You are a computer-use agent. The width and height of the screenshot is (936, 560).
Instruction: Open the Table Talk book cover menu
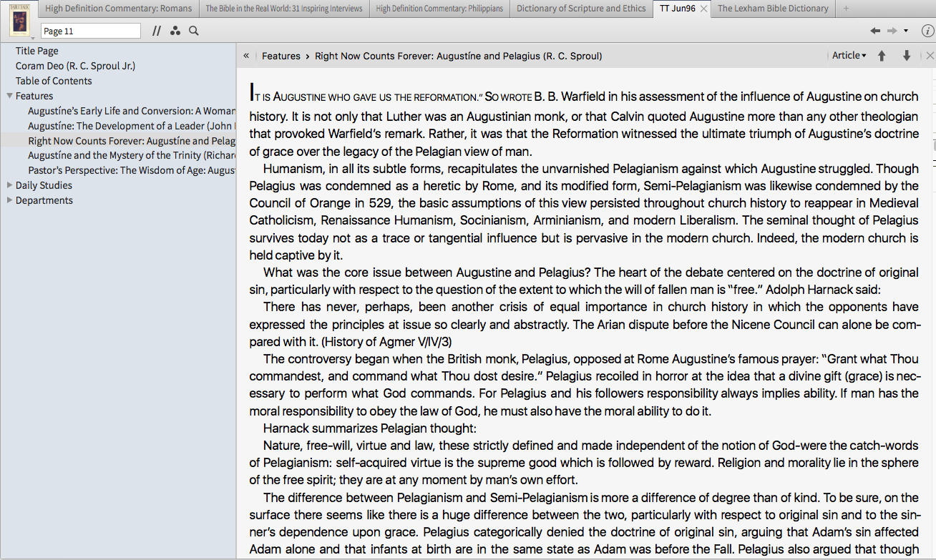(x=19, y=20)
